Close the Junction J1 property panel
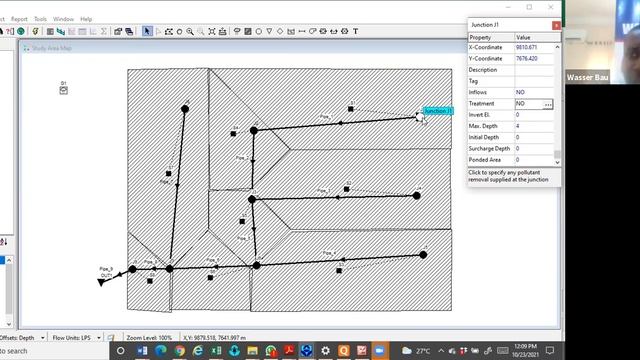 coord(556,25)
